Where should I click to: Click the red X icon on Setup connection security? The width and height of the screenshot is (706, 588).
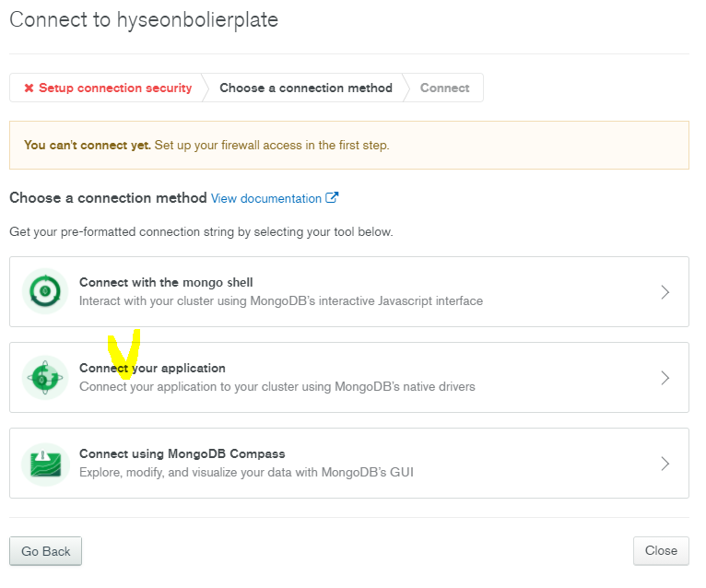coord(29,88)
